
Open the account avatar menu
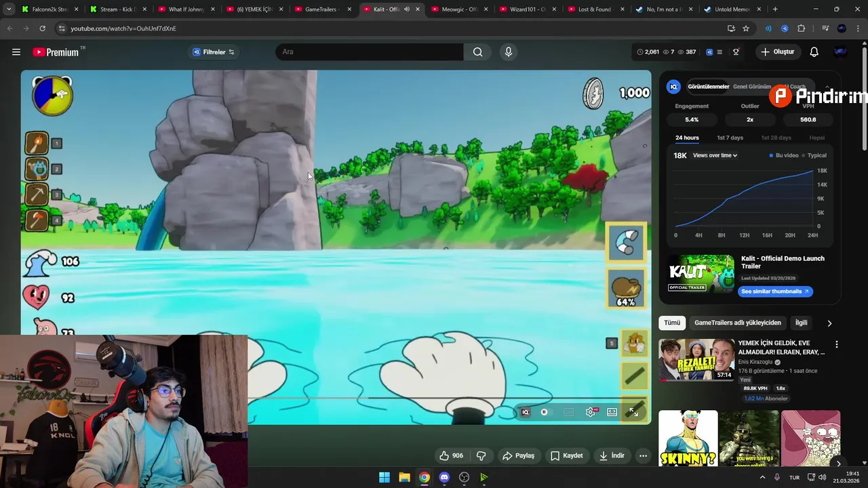[840, 52]
